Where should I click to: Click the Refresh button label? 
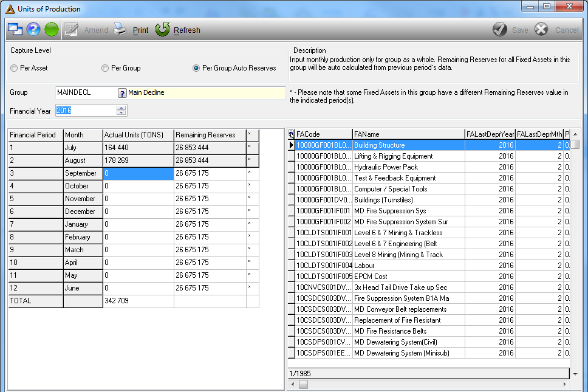tap(186, 30)
